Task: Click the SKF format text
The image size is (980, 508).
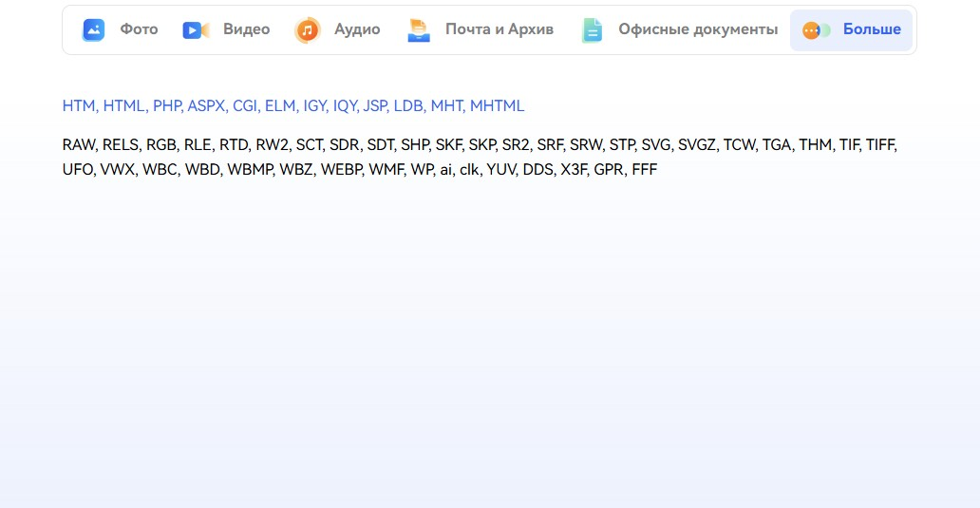Action: coord(448,145)
